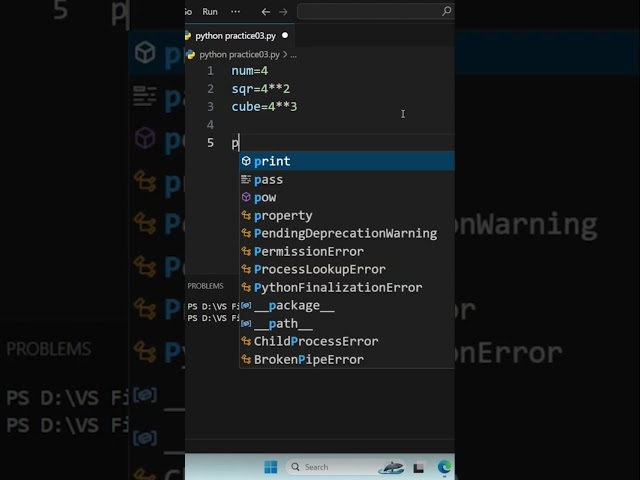Click line 1 code num=4

[x=250, y=71]
